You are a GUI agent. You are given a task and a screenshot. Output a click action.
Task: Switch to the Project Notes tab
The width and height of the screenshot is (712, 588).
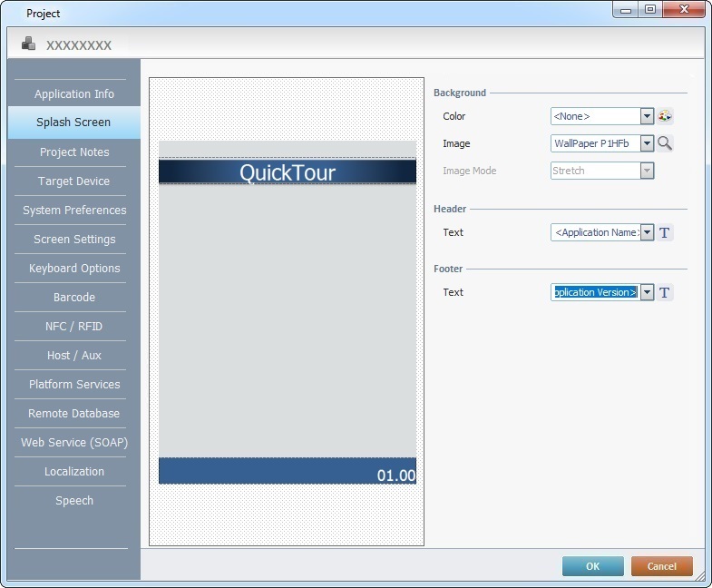(73, 152)
